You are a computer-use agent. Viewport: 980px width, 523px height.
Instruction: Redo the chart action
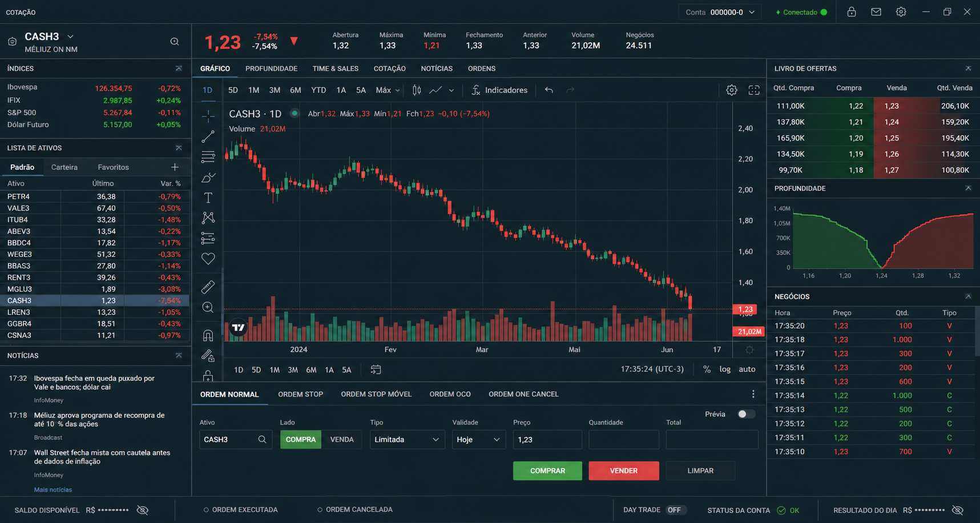(570, 90)
